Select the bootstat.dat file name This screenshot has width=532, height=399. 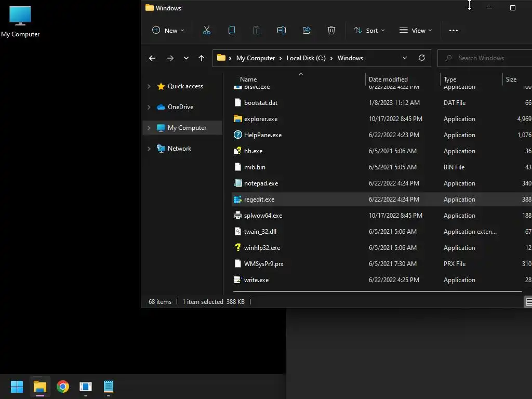[x=261, y=103]
